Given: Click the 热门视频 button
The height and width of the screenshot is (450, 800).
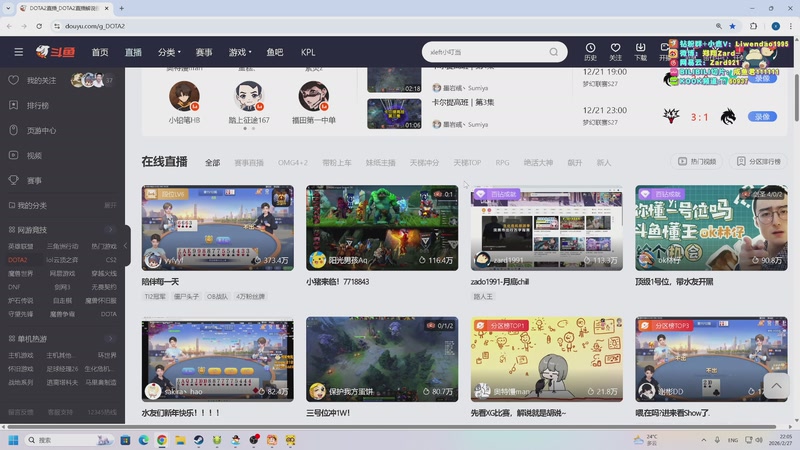Looking at the screenshot, I should pyautogui.click(x=696, y=161).
